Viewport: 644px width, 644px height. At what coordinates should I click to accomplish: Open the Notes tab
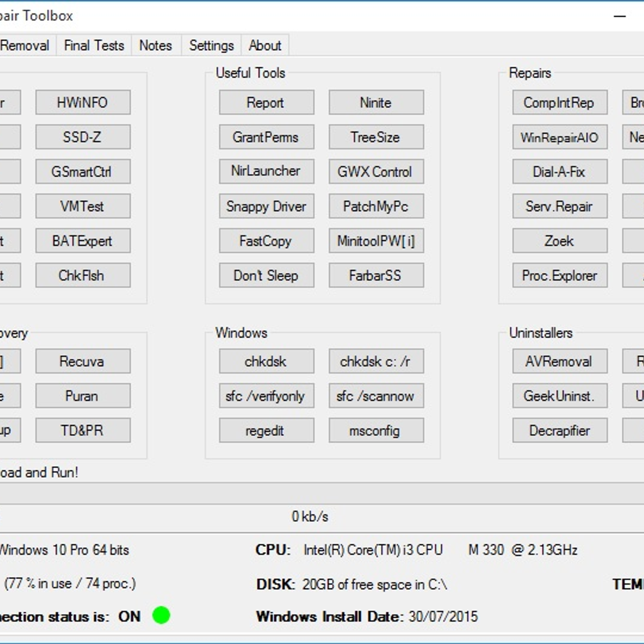pos(156,46)
